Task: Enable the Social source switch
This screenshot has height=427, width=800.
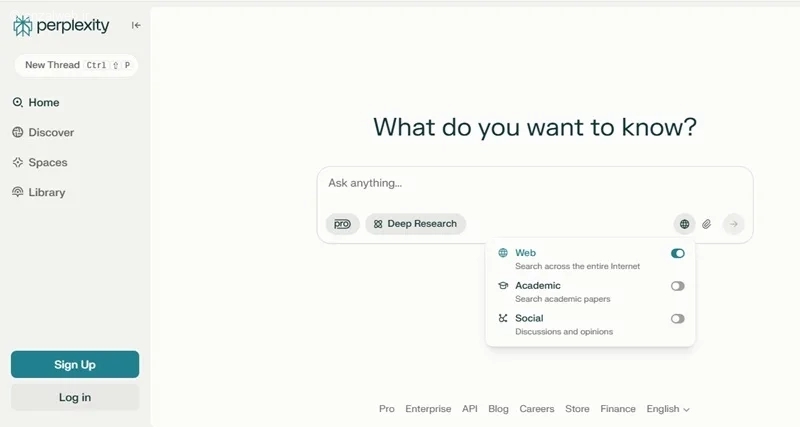Action: pyautogui.click(x=678, y=319)
